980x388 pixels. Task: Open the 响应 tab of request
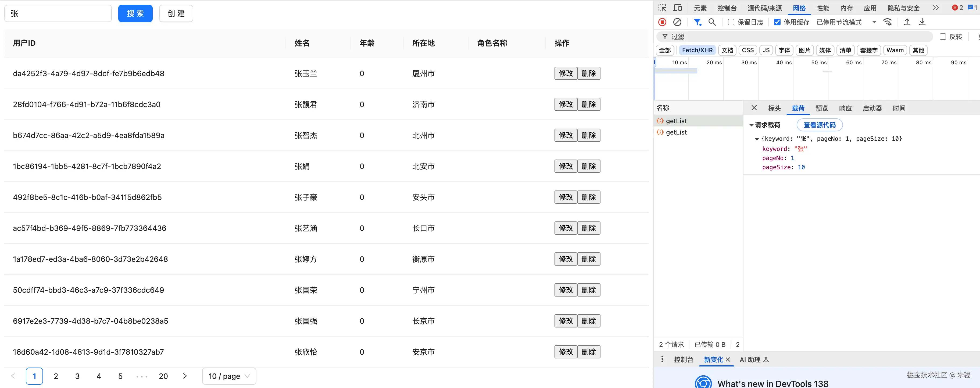tap(845, 108)
